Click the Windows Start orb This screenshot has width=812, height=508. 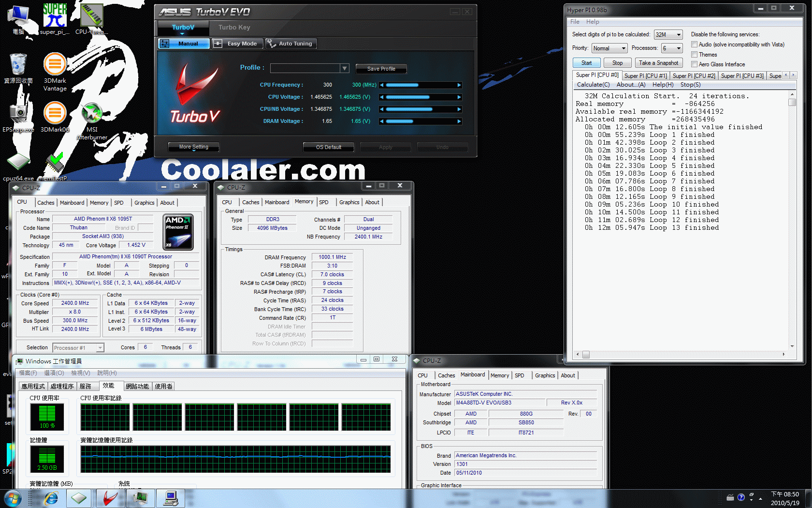point(13,498)
